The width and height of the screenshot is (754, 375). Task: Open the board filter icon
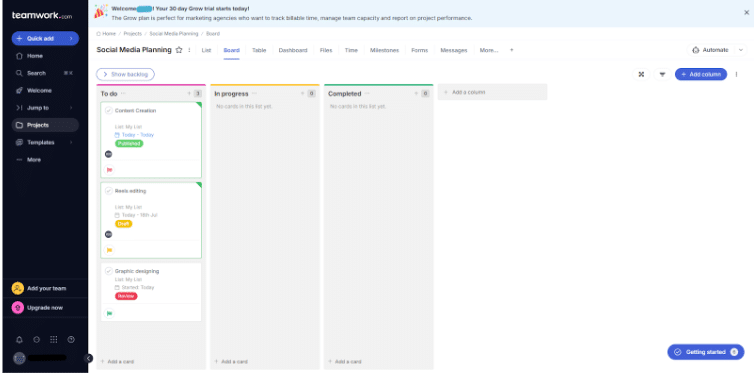click(662, 74)
